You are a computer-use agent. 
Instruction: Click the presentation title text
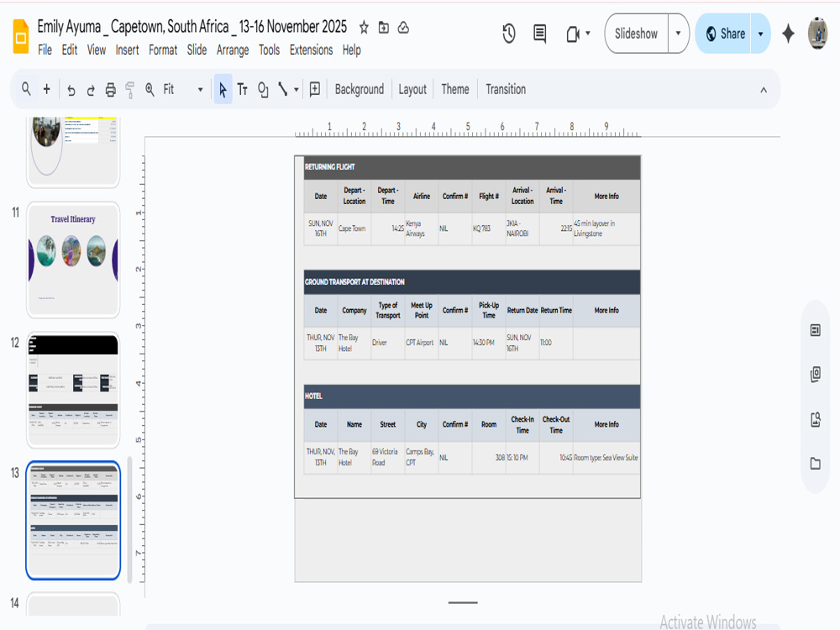tap(192, 27)
